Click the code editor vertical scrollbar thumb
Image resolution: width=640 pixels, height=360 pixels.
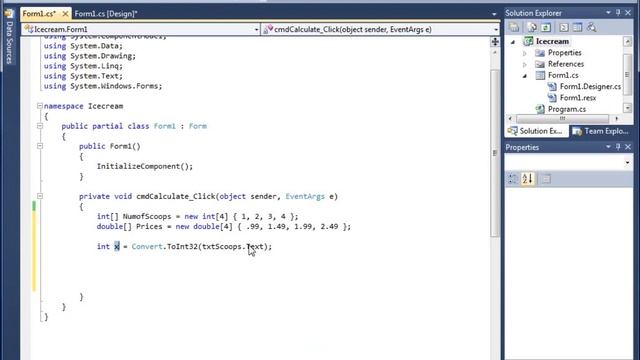[x=495, y=153]
